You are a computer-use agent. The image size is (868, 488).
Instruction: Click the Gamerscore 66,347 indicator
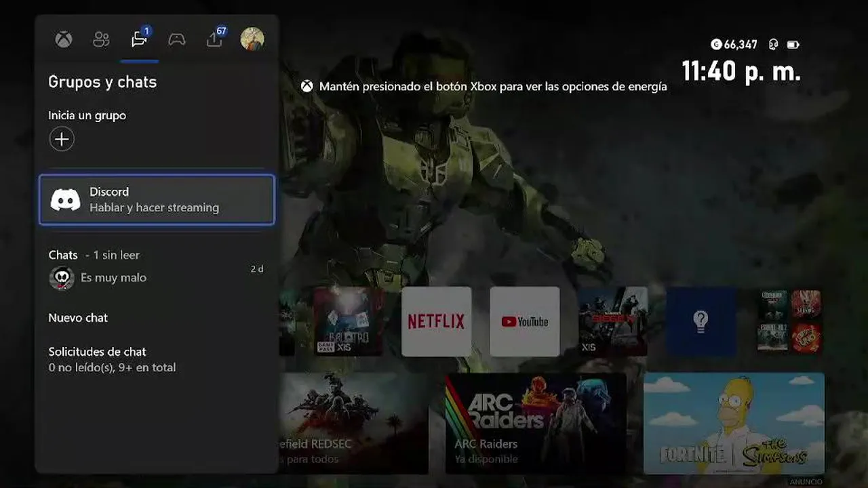(734, 45)
